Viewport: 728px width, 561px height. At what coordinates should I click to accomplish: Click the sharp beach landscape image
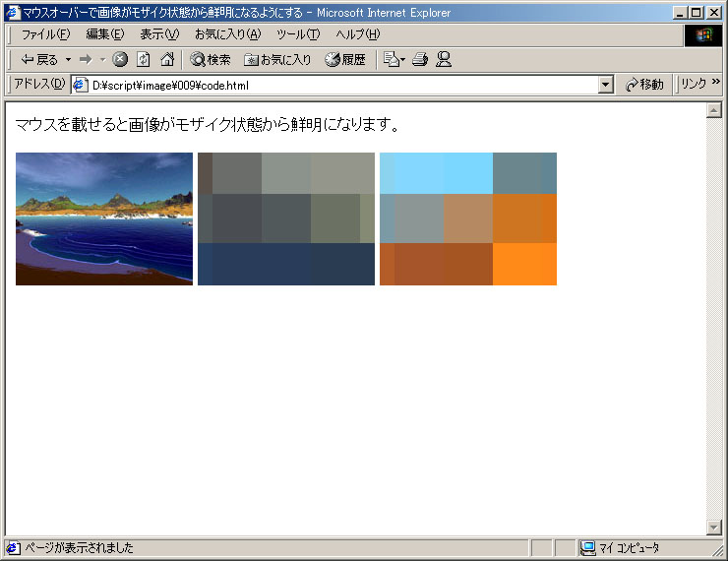[x=104, y=218]
